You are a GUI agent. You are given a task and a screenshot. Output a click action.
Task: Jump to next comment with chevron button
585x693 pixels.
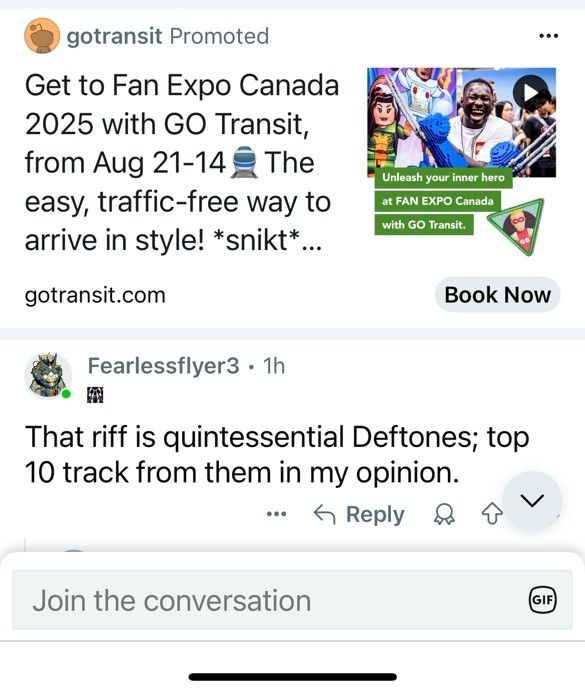[x=532, y=501]
